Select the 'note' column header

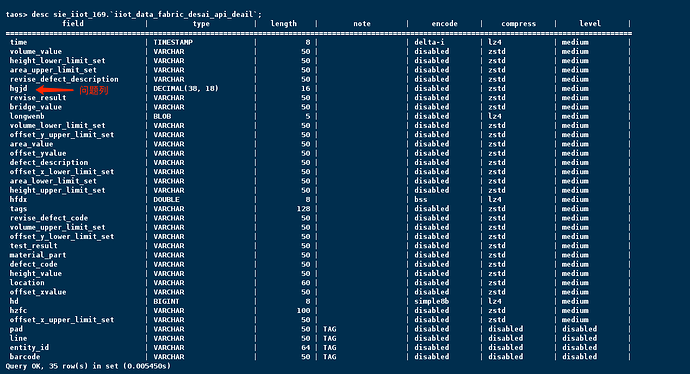point(362,24)
